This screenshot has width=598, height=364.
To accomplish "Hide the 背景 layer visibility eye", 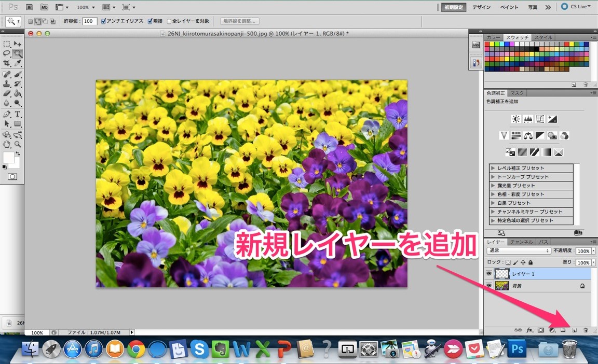I will point(488,285).
